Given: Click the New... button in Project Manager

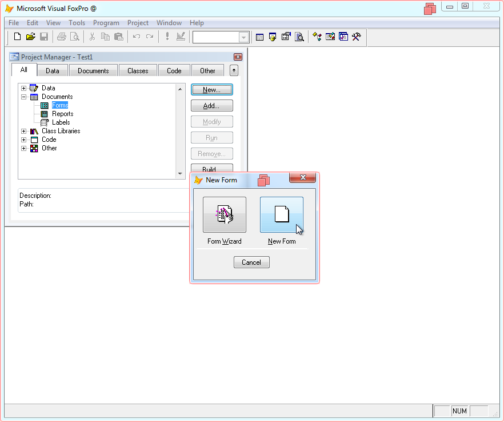Looking at the screenshot, I should (212, 90).
